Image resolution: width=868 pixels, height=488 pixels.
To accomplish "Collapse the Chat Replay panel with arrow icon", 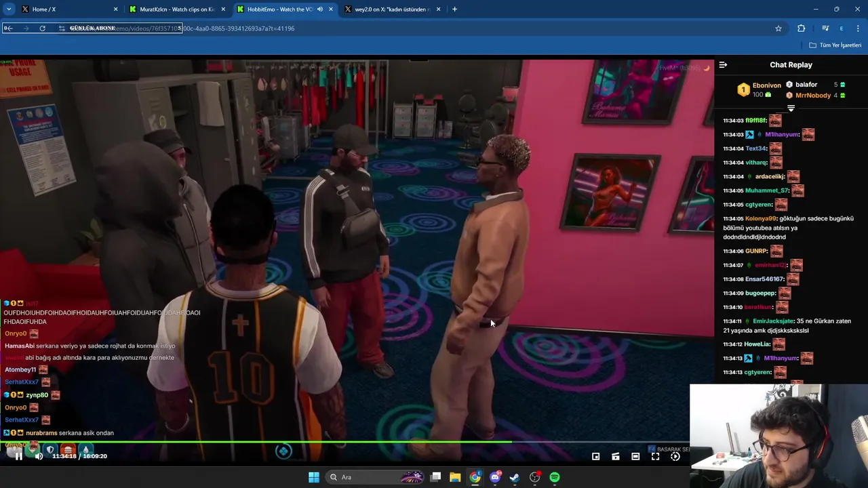I will [x=723, y=65].
